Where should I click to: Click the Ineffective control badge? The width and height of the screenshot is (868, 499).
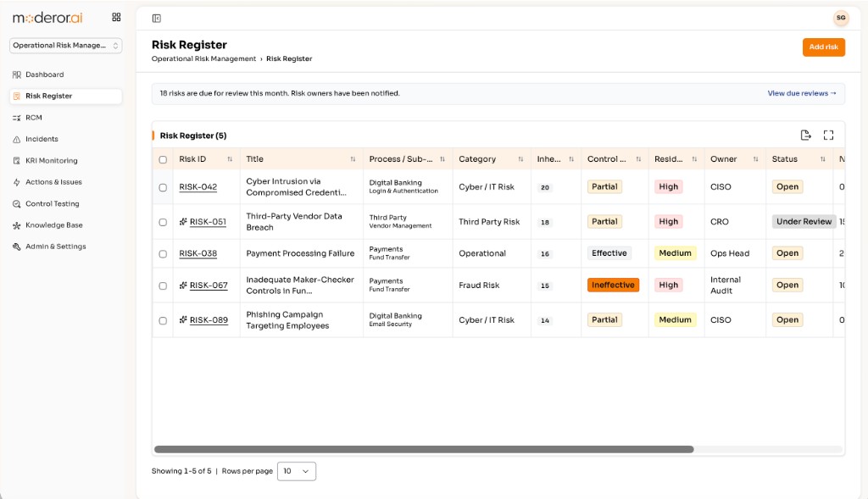point(613,285)
